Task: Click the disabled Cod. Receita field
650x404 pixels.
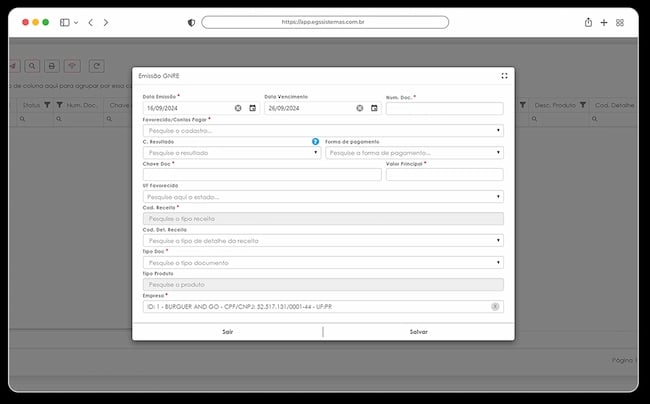Action: point(323,219)
